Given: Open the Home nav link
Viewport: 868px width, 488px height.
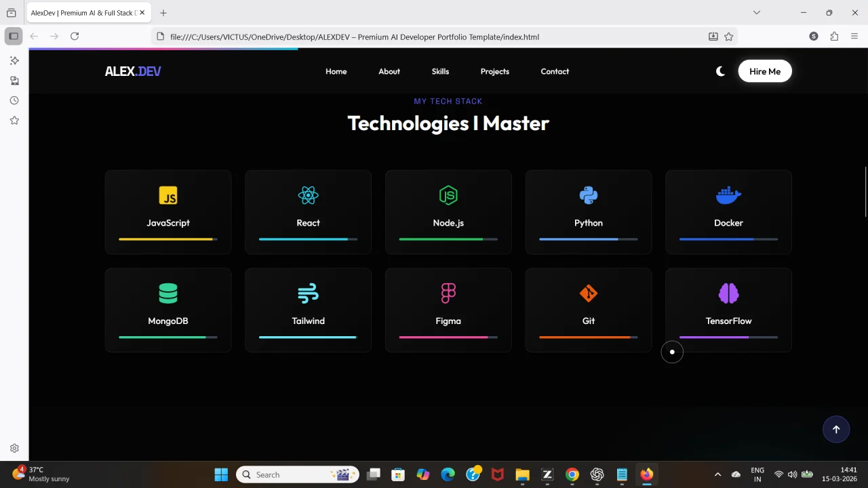Looking at the screenshot, I should point(336,71).
